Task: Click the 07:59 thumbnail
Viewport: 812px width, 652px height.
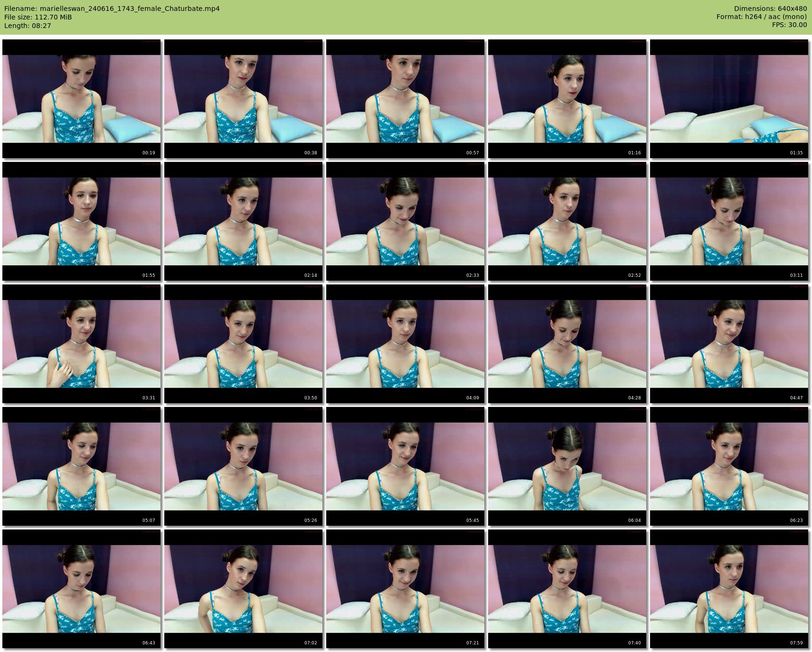Action: 729,589
